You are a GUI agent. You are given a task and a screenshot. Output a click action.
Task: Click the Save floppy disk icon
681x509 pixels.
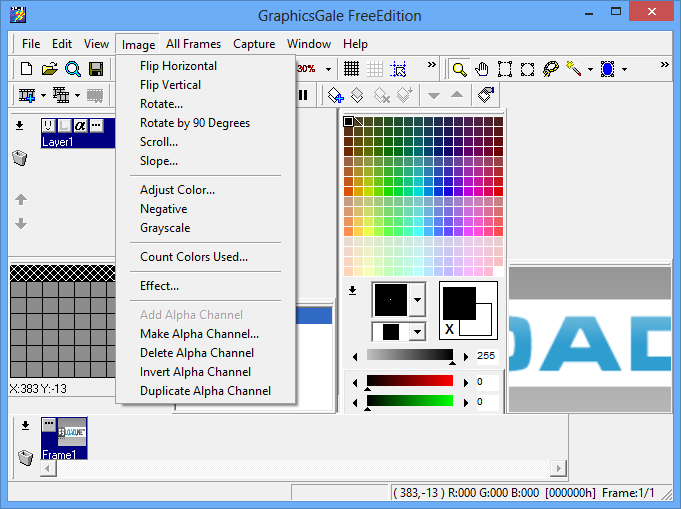(x=96, y=69)
